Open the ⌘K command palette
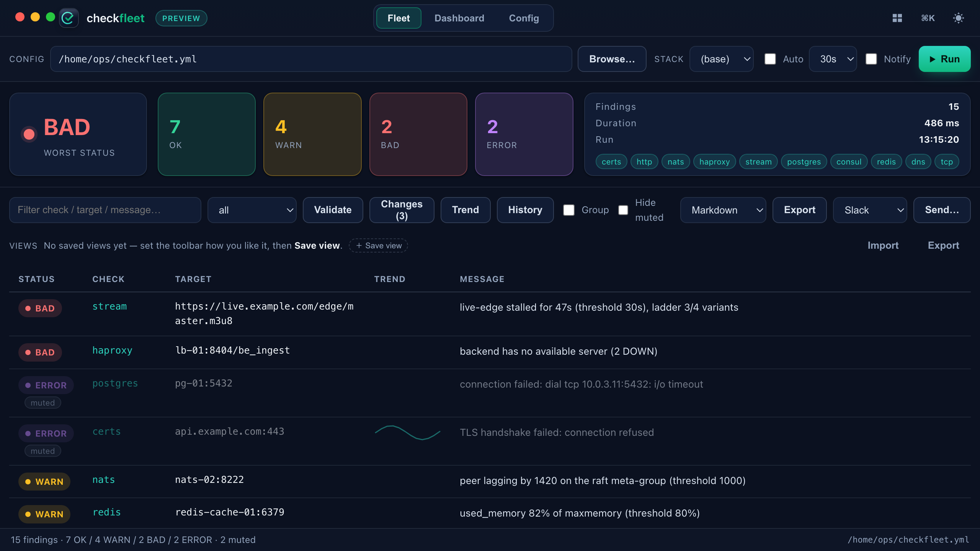 pyautogui.click(x=928, y=18)
